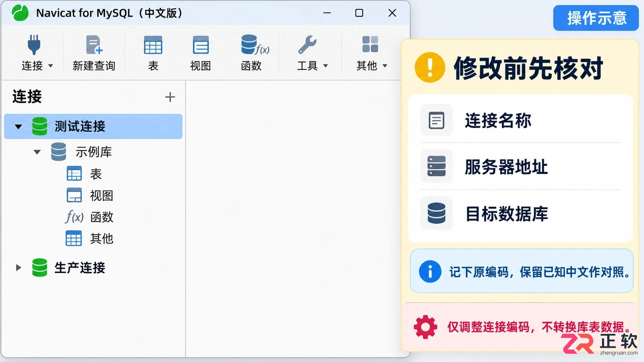Image resolution: width=644 pixels, height=362 pixels.
Task: Open the 函数 f(x) toolbar icon
Action: 254,45
